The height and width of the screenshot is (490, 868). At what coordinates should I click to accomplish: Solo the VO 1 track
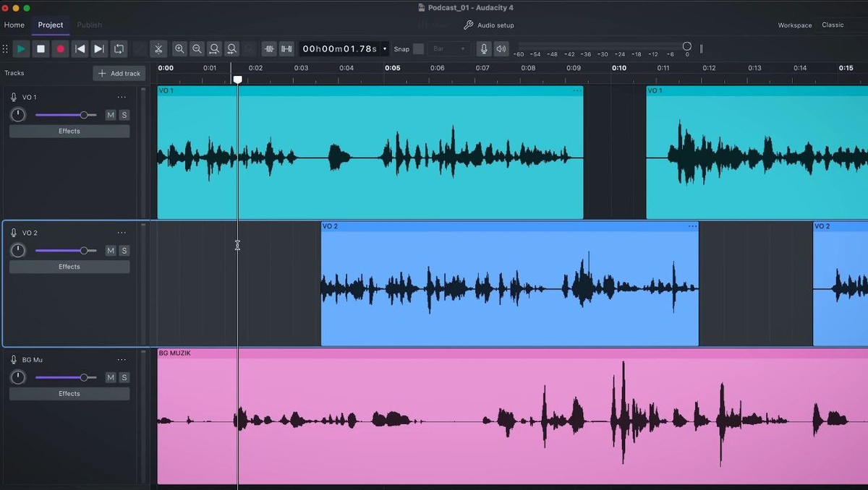(x=124, y=115)
